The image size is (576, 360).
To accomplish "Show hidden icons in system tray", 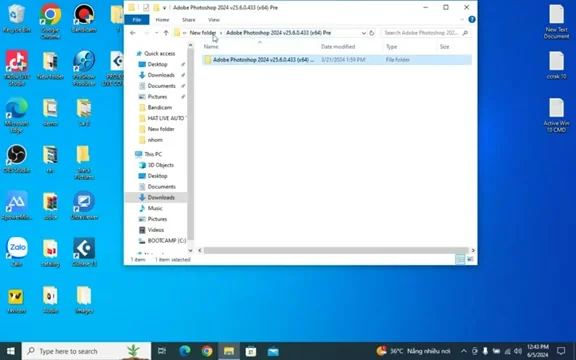I will tap(464, 351).
